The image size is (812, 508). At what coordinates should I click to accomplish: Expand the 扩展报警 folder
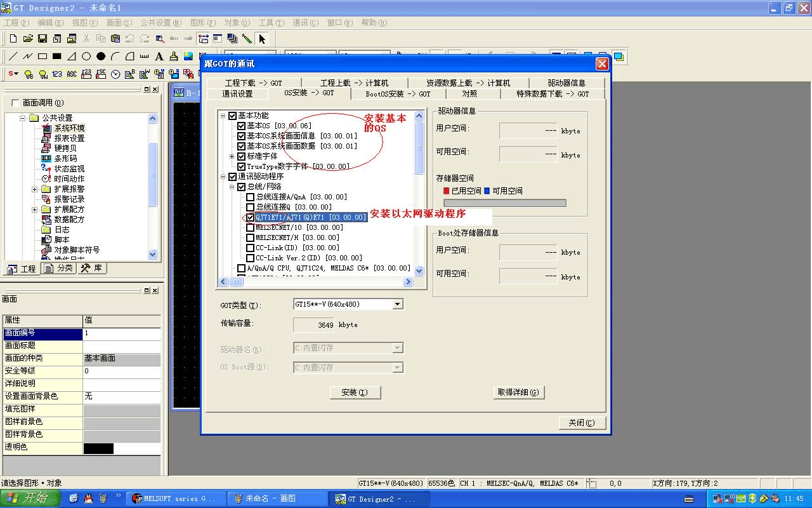(x=34, y=189)
